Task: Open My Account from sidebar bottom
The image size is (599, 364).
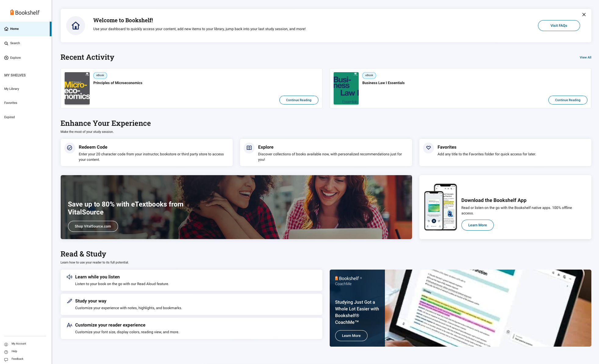Action: [x=19, y=344]
